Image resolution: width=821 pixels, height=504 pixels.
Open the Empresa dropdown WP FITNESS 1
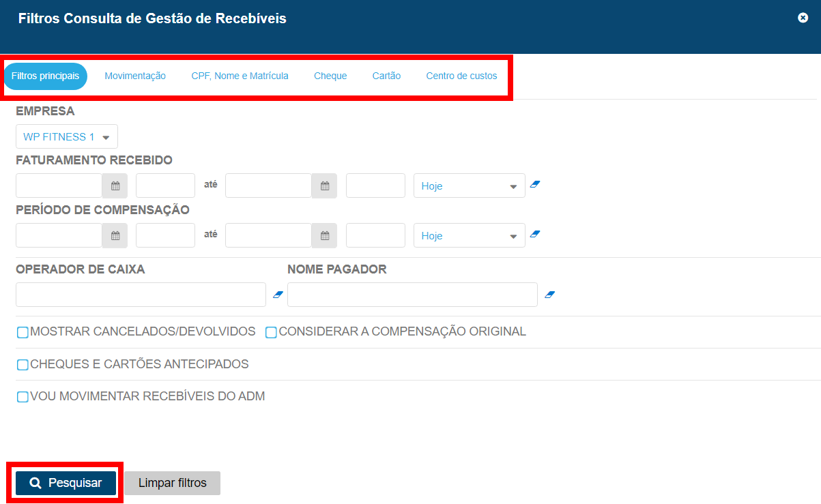point(67,137)
